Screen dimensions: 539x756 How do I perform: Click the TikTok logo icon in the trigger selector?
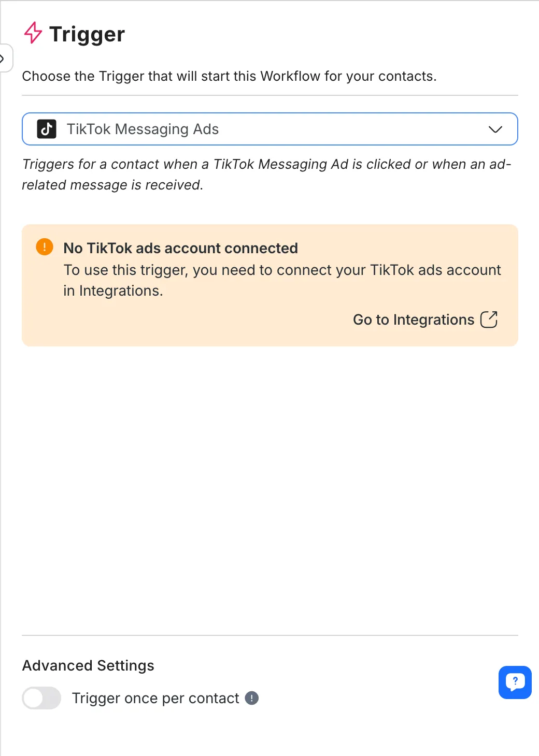click(x=47, y=129)
